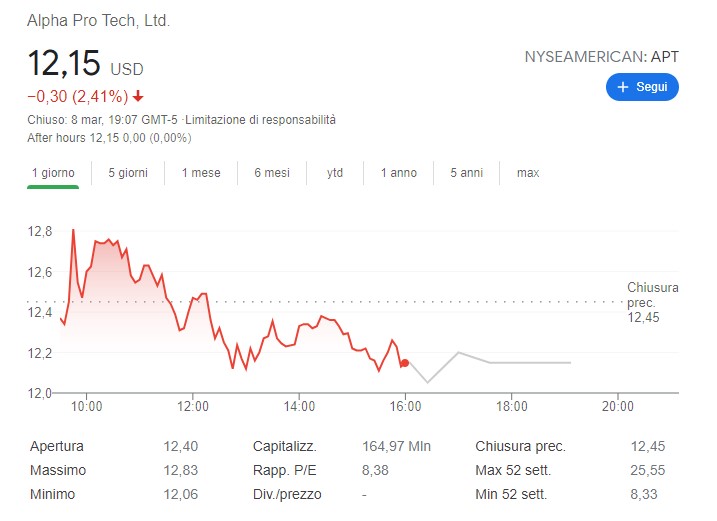Show the 6 mesi chart range
The height and width of the screenshot is (521, 717).
[x=272, y=173]
